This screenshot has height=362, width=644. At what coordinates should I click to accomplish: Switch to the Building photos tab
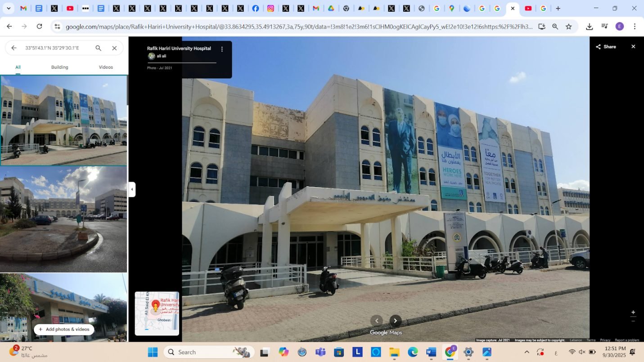click(x=59, y=67)
